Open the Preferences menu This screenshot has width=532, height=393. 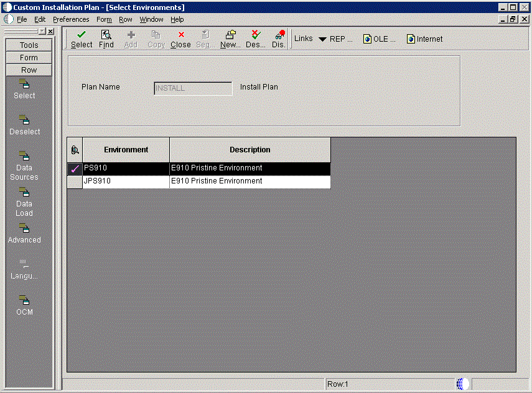click(x=71, y=19)
